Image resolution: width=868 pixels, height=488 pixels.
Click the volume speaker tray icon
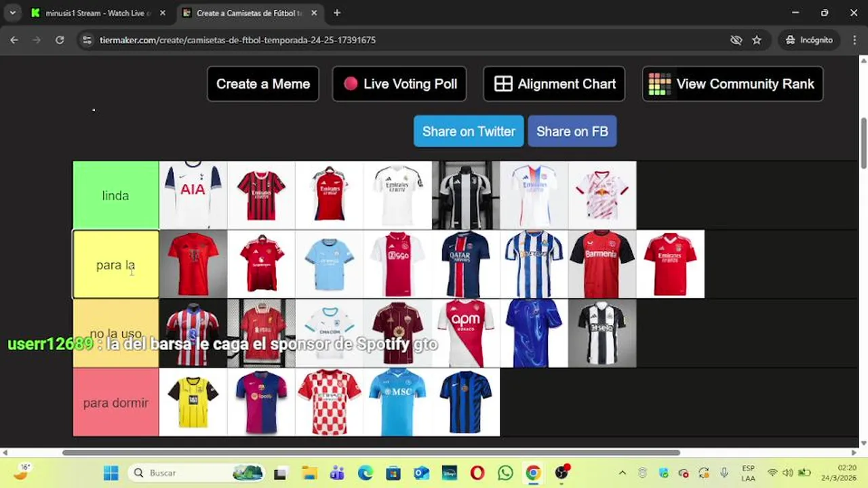[788, 473]
